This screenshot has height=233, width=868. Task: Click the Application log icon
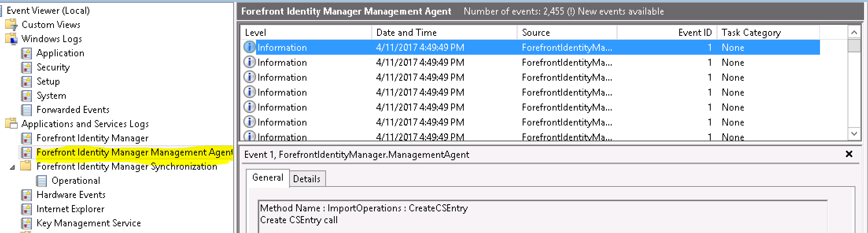pyautogui.click(x=26, y=53)
